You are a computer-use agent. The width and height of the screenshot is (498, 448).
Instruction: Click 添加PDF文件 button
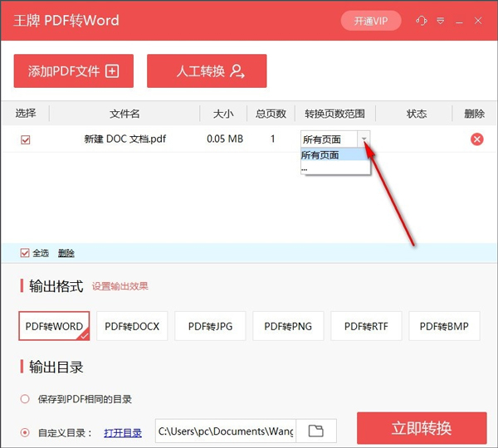pyautogui.click(x=74, y=71)
